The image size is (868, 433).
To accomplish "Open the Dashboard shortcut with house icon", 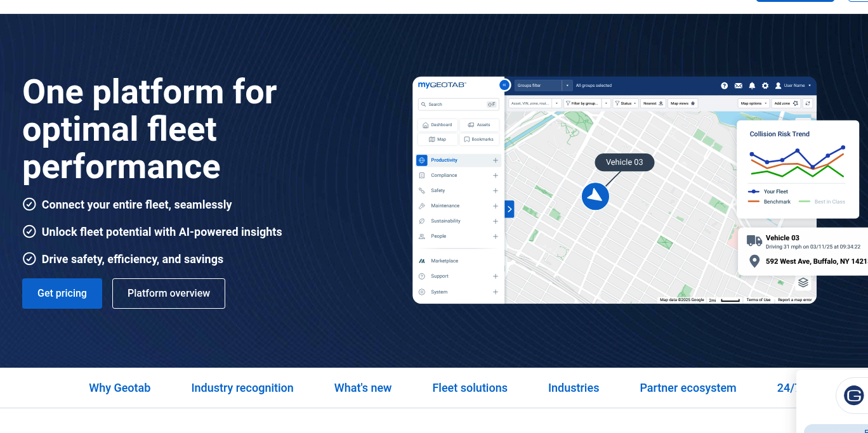I will click(437, 125).
